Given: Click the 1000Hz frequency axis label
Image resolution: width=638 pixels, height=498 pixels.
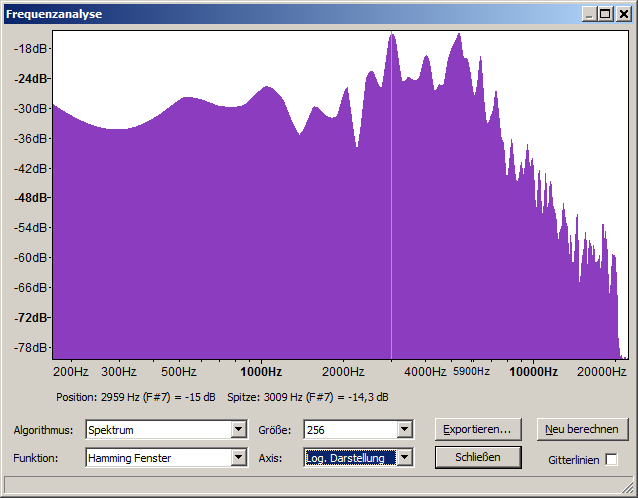Looking at the screenshot, I should pyautogui.click(x=261, y=371).
